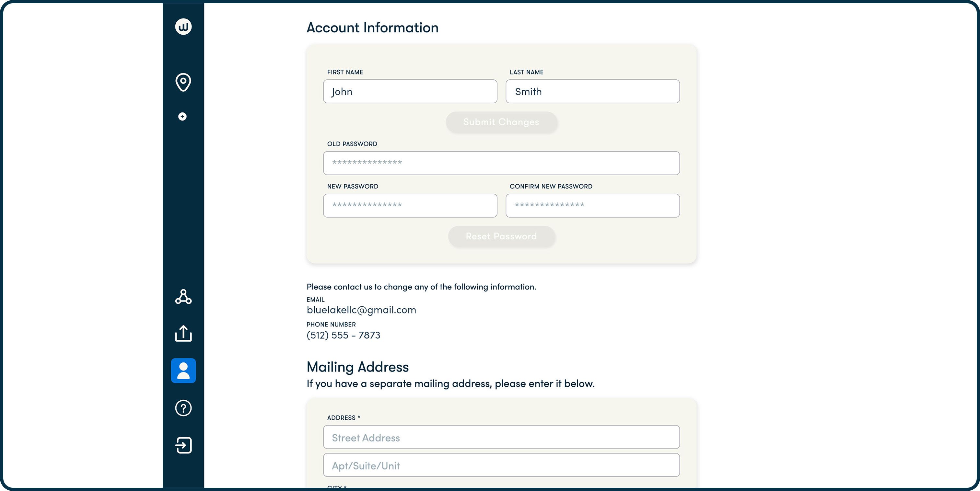Viewport: 980px width, 491px height.
Task: Focus the New Password field
Action: 410,206
